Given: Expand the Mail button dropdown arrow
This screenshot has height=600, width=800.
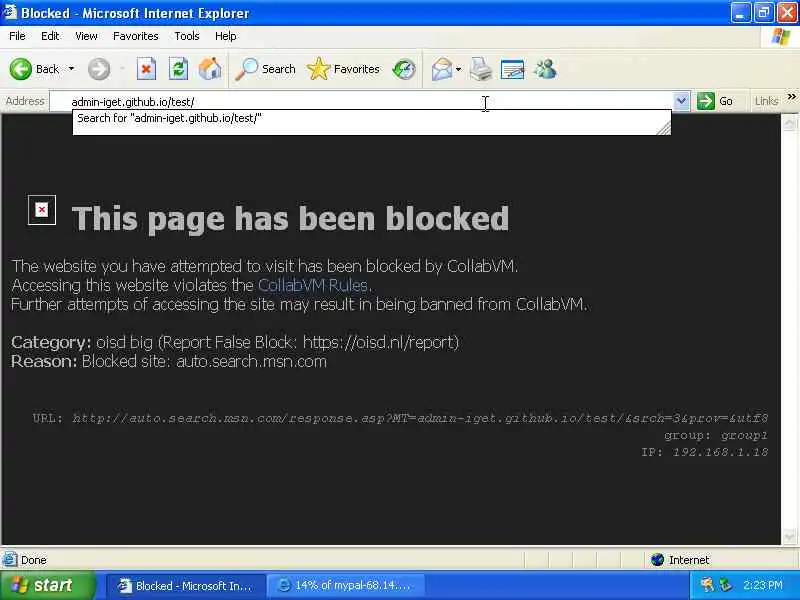Looking at the screenshot, I should (x=458, y=69).
